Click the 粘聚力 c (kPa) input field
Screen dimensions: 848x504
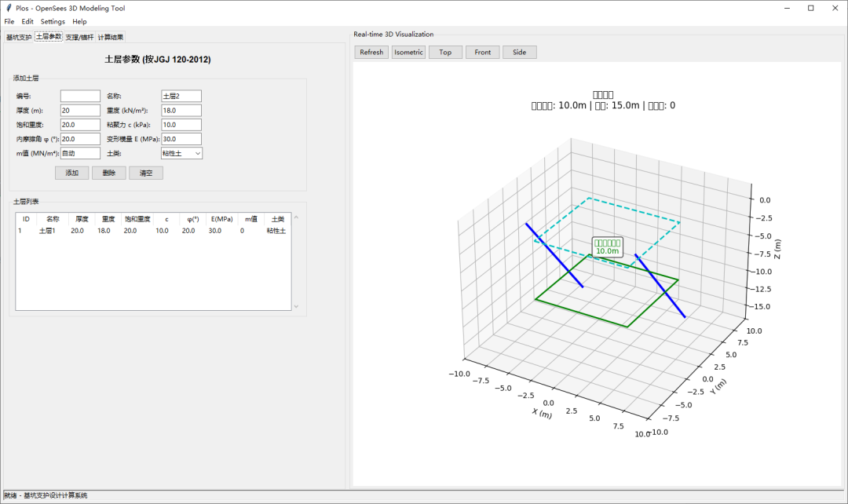point(181,125)
